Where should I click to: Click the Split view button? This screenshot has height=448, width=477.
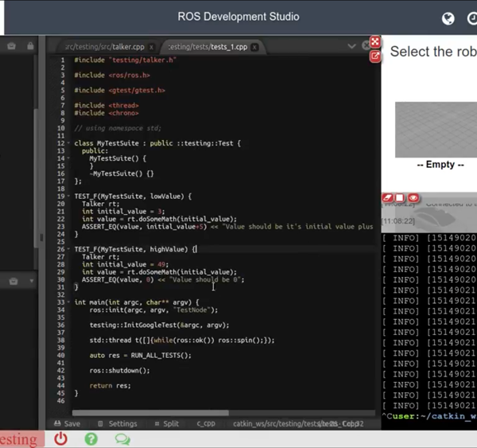[x=167, y=423]
